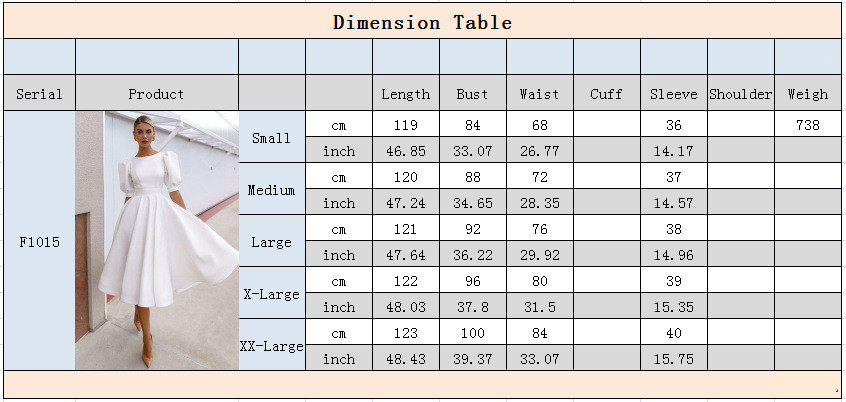Click the Serial column header
Viewport: 846px width, 402px height.
coord(39,93)
